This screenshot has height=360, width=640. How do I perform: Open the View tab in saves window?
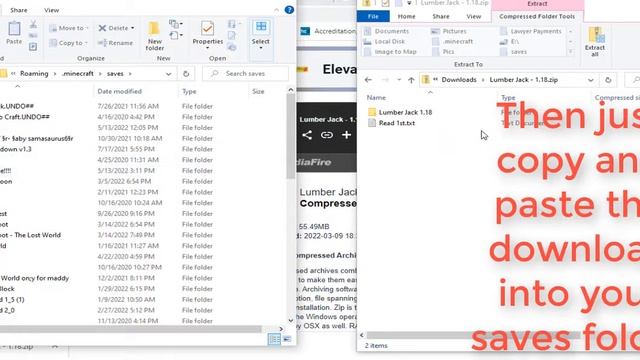point(51,10)
